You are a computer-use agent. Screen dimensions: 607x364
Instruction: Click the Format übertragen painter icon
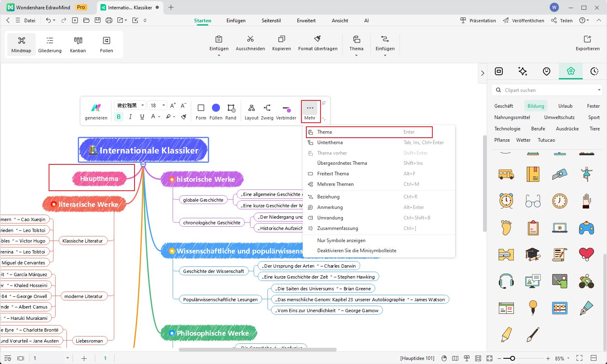tap(318, 39)
